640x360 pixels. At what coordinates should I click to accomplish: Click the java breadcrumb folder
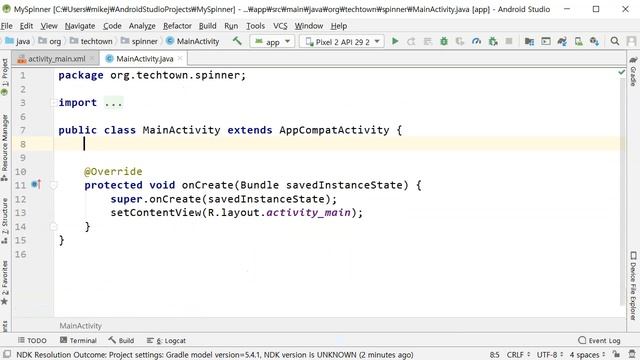point(18,41)
